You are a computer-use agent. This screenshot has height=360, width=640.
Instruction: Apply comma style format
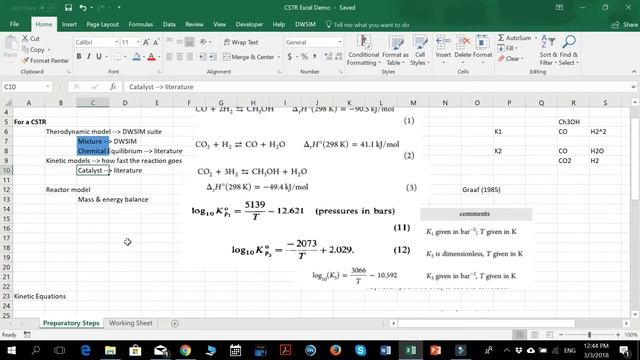tap(315, 56)
